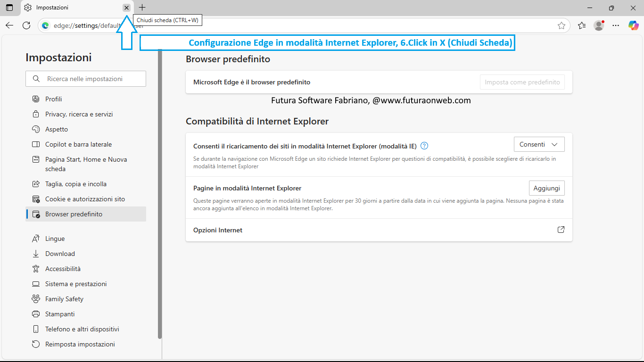The height and width of the screenshot is (362, 644).
Task: Click the Download arrow icon in sidebar
Action: (36, 254)
